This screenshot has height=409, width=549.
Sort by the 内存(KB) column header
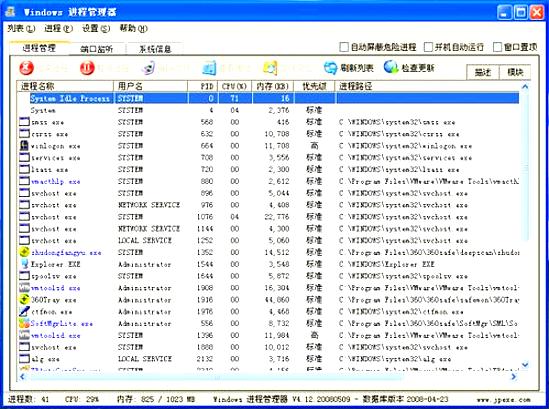pyautogui.click(x=272, y=86)
